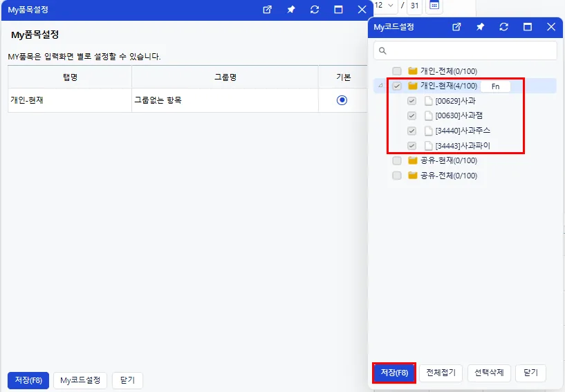
Task: Pin the My품목설정 window
Action: 290,10
